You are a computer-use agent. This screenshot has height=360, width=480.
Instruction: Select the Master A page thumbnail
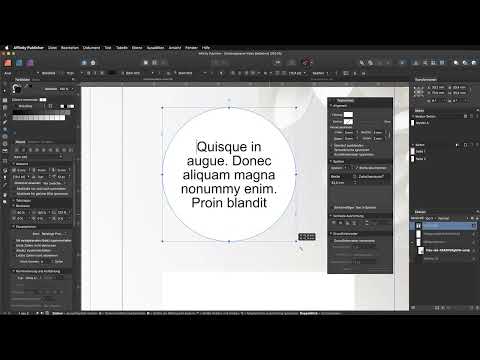click(x=413, y=123)
